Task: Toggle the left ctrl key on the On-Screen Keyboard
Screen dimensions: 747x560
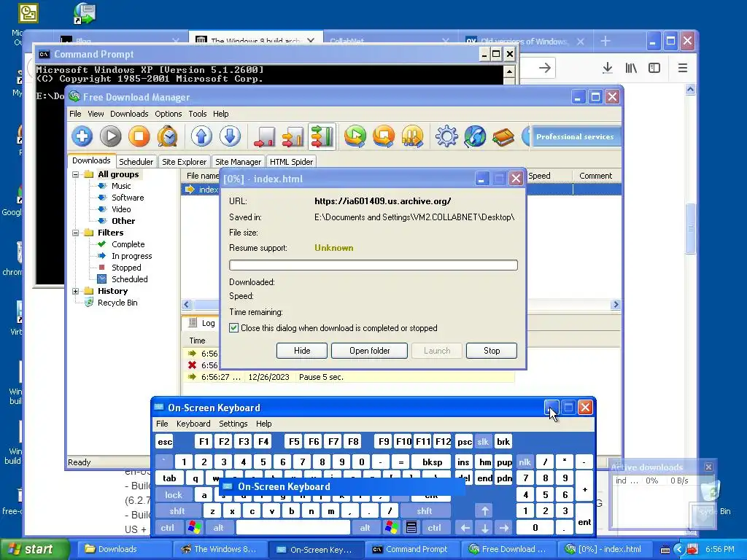Action: tap(167, 527)
